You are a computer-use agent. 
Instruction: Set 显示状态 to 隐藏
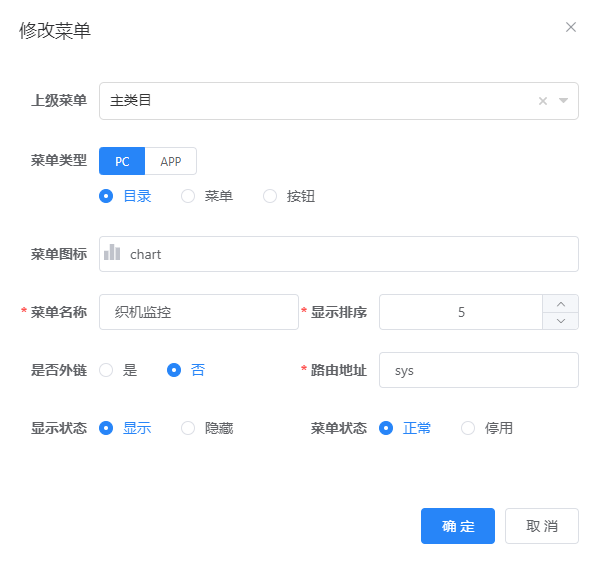pyautogui.click(x=207, y=428)
